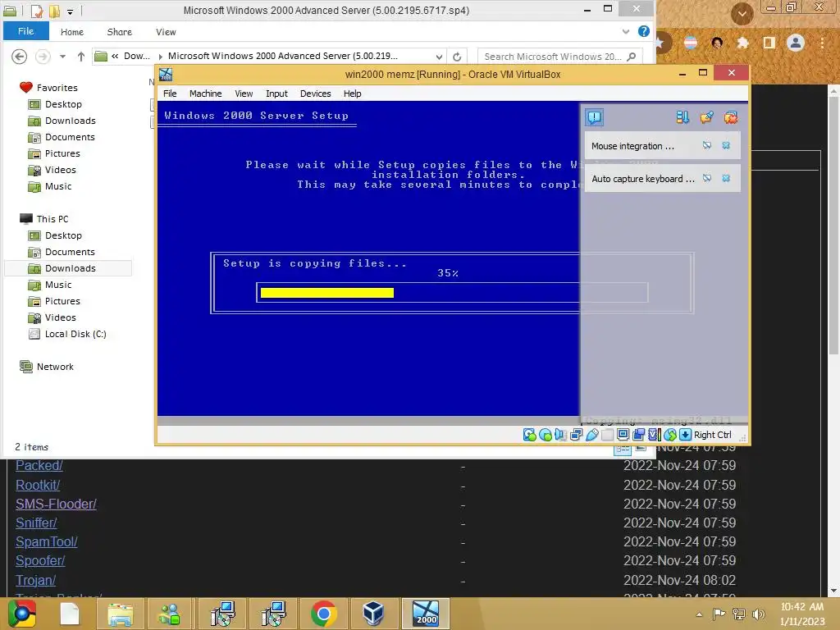This screenshot has height=630, width=840.
Task: Click the optical disc status icon
Action: tap(546, 435)
